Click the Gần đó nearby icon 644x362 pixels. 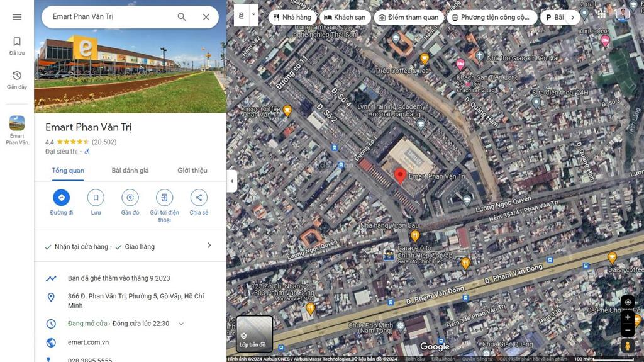click(x=130, y=198)
